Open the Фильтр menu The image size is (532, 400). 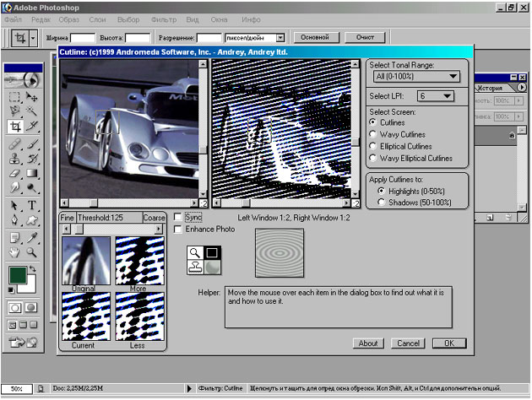pyautogui.click(x=164, y=19)
